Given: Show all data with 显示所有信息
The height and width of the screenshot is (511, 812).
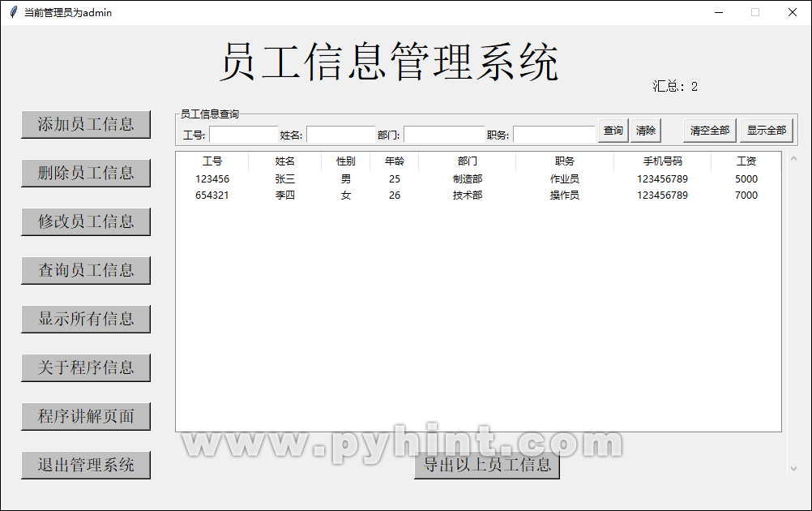Looking at the screenshot, I should coord(86,320).
